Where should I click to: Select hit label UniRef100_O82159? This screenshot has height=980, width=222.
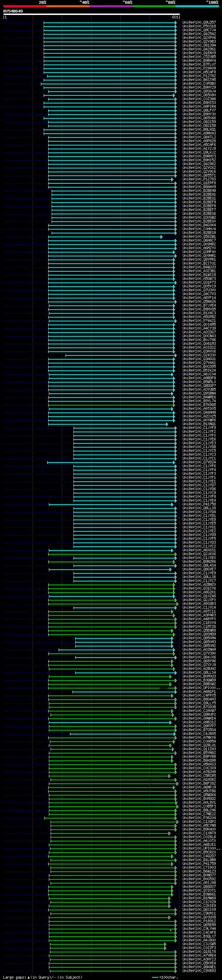coord(199,122)
